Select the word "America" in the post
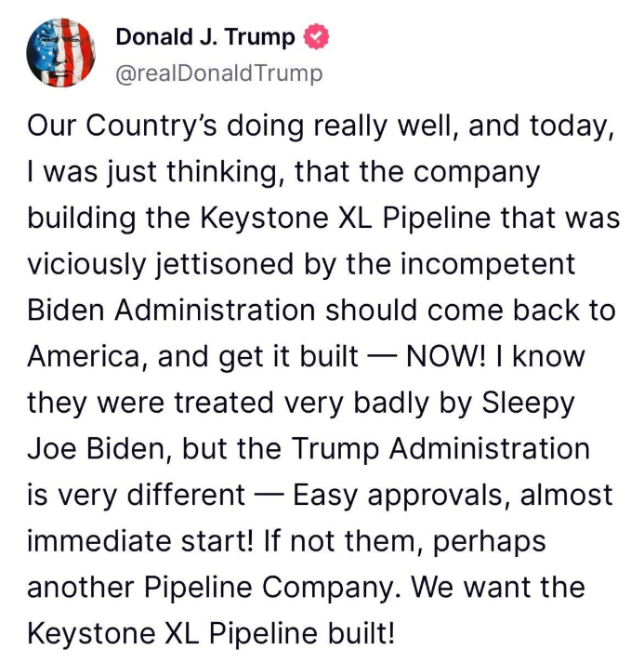This screenshot has width=644, height=663. pyautogui.click(x=87, y=356)
